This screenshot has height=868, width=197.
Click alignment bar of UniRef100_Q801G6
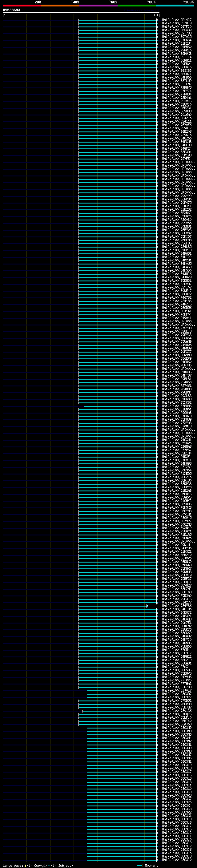(120, 711)
